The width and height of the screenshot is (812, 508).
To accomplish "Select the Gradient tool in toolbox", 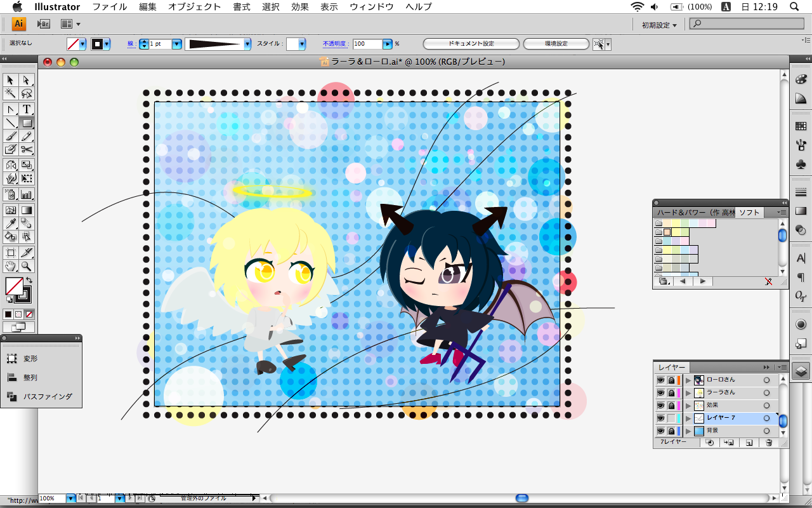I will coord(27,210).
